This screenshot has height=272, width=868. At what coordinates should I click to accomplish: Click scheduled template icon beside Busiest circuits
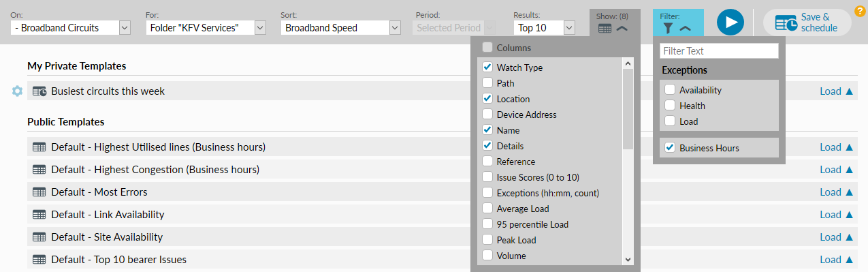39,91
